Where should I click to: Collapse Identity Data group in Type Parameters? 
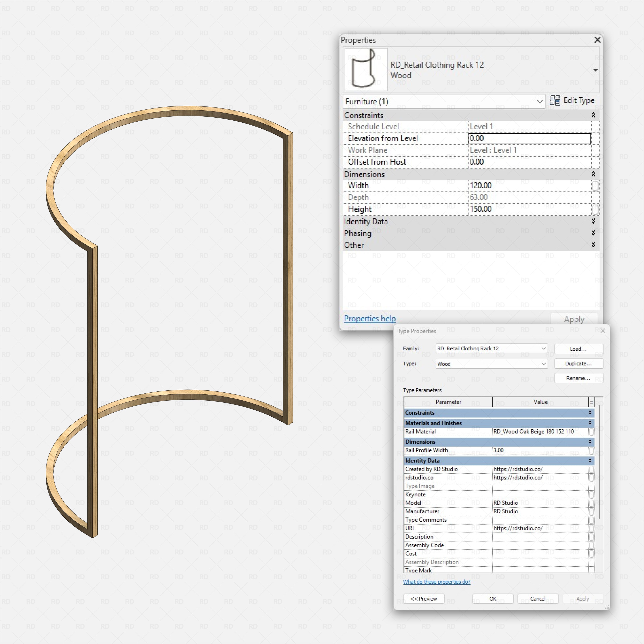[x=590, y=461]
